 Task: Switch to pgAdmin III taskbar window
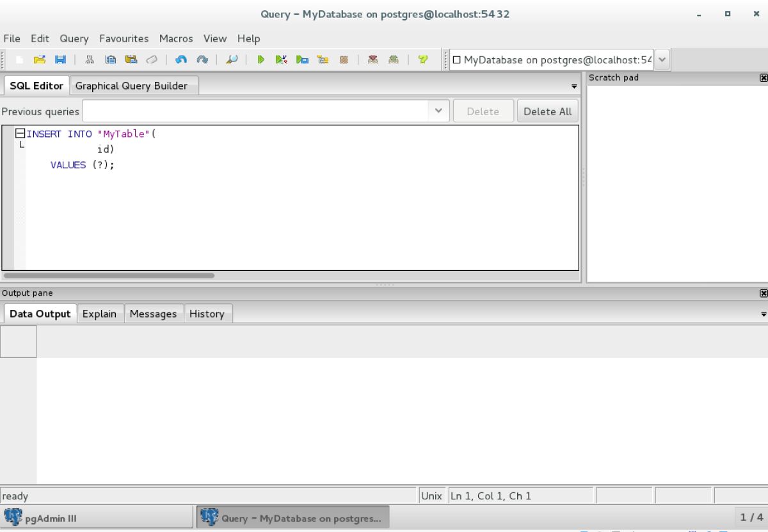pyautogui.click(x=97, y=518)
